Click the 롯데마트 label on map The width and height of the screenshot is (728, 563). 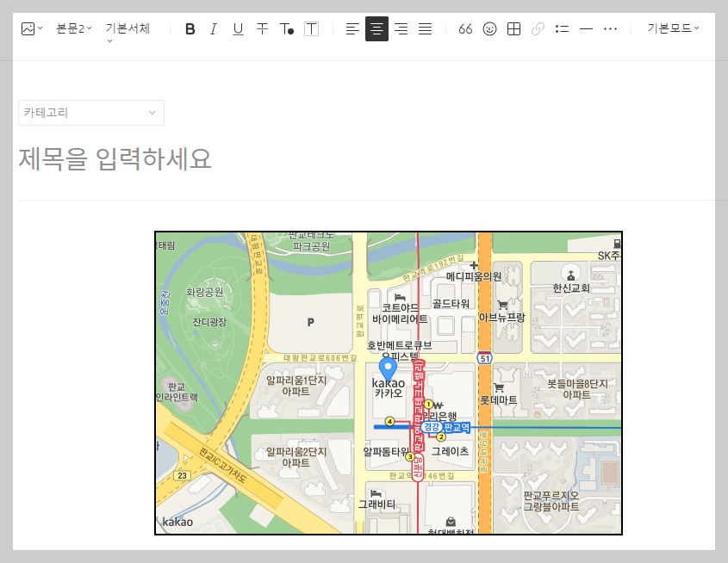coord(499,399)
